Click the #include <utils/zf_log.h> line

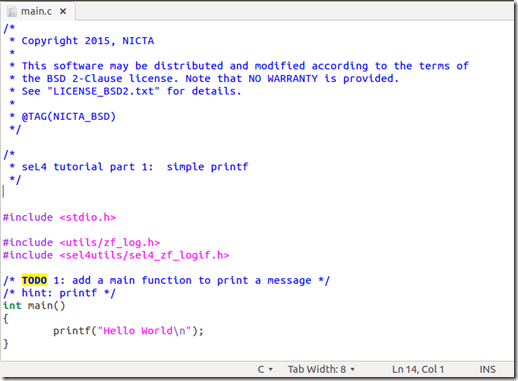[81, 243]
